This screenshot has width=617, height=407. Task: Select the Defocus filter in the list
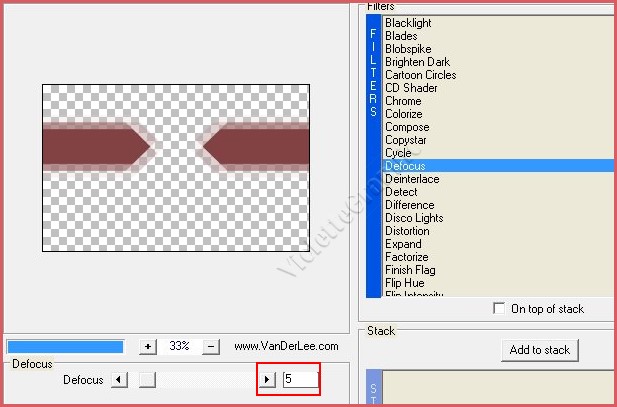click(x=405, y=166)
